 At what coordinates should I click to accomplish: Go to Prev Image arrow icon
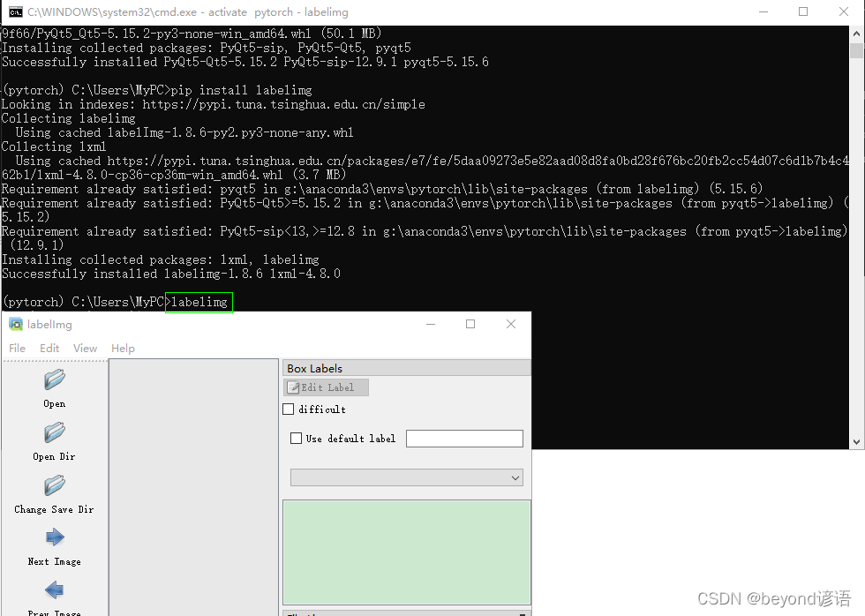55,590
